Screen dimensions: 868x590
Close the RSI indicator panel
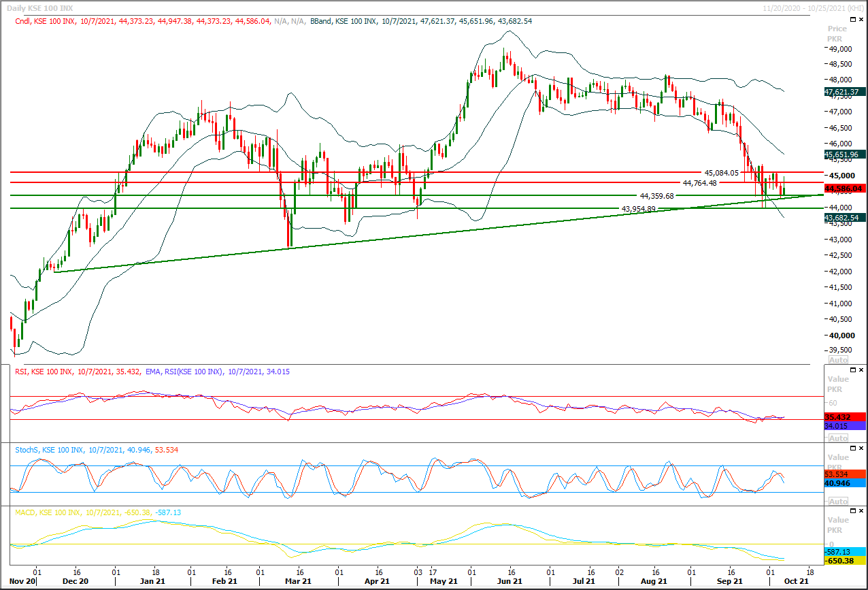pos(862,370)
